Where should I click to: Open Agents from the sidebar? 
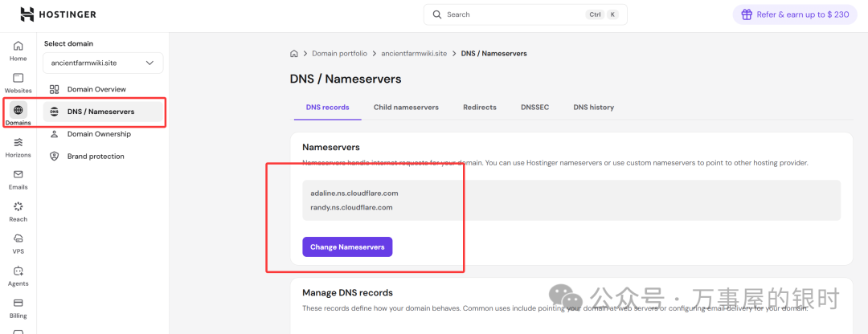tap(18, 275)
